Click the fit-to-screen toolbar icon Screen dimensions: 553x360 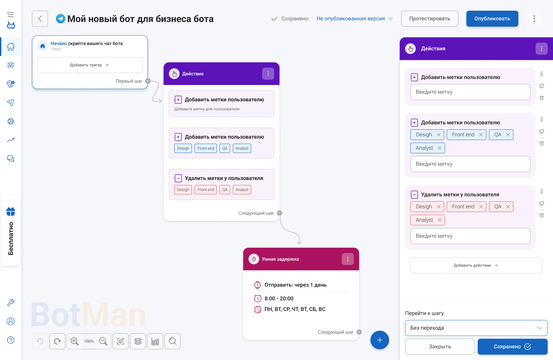(120, 341)
